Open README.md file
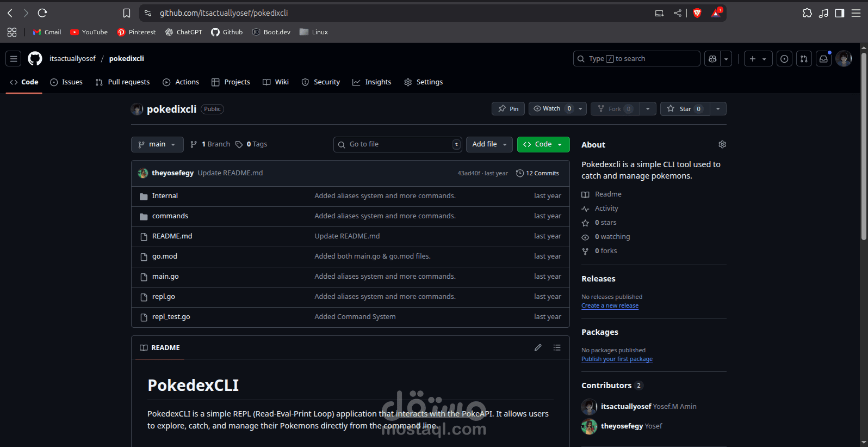Screen dimensions: 868x447 point(172,236)
